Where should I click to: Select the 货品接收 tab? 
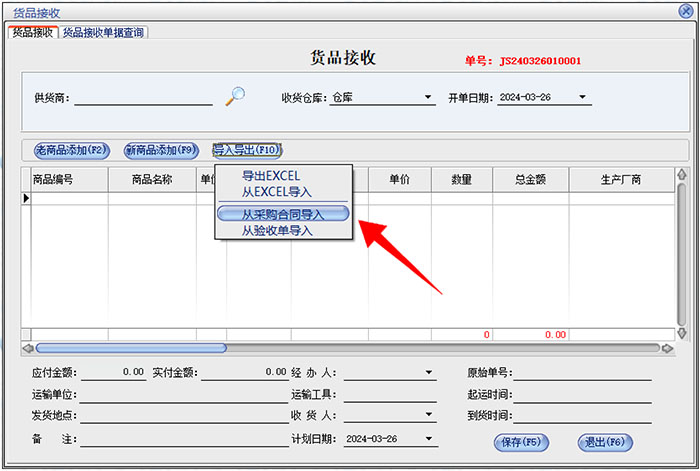coord(31,33)
